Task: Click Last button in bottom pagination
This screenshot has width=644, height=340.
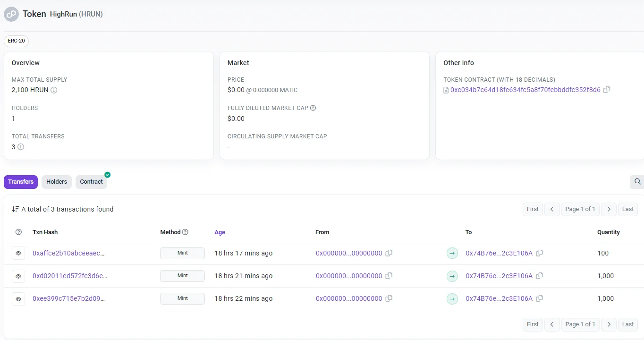Action: [x=628, y=324]
